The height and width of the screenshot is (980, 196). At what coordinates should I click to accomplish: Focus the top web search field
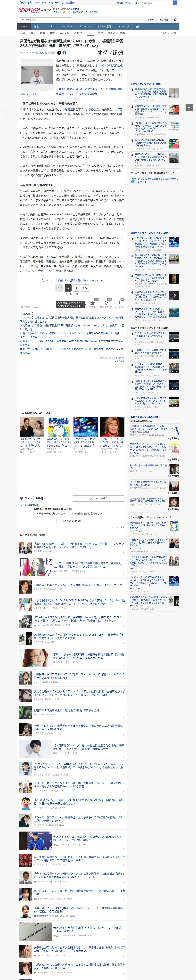tap(157, 3)
